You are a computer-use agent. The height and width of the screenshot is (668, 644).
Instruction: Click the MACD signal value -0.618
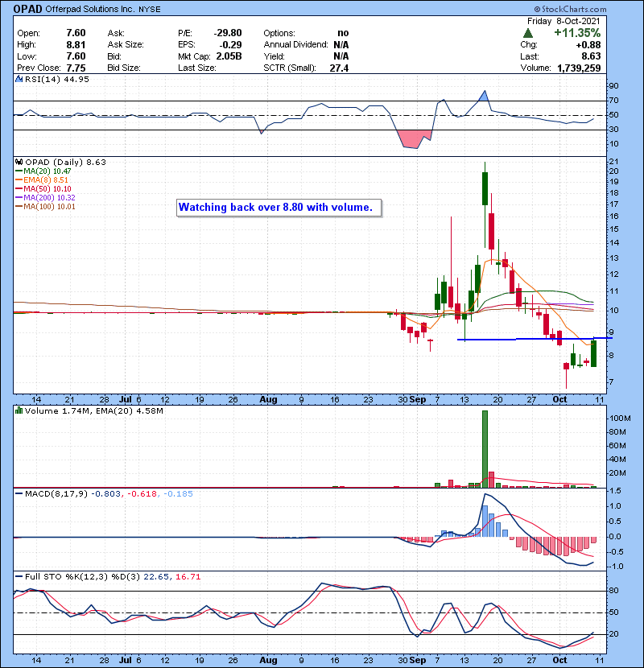142,494
